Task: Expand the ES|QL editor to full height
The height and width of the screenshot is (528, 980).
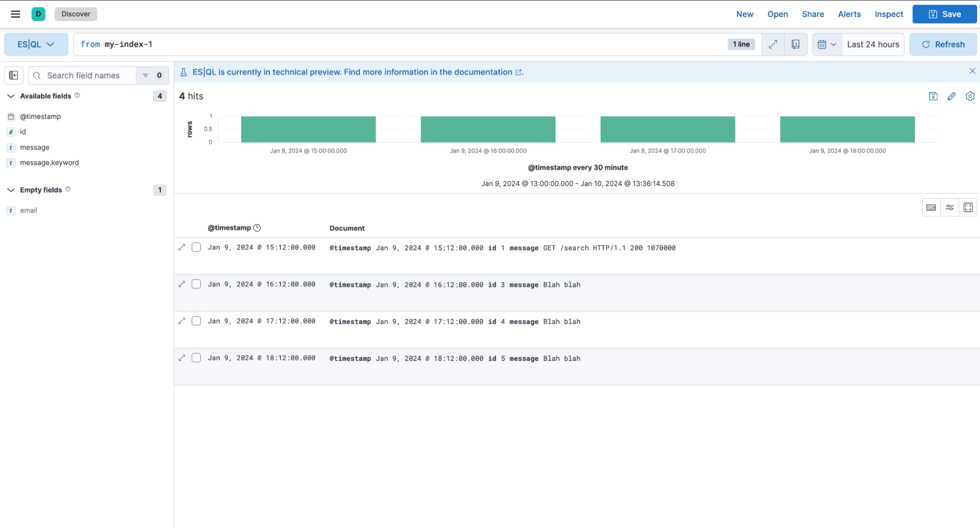Action: click(x=773, y=44)
